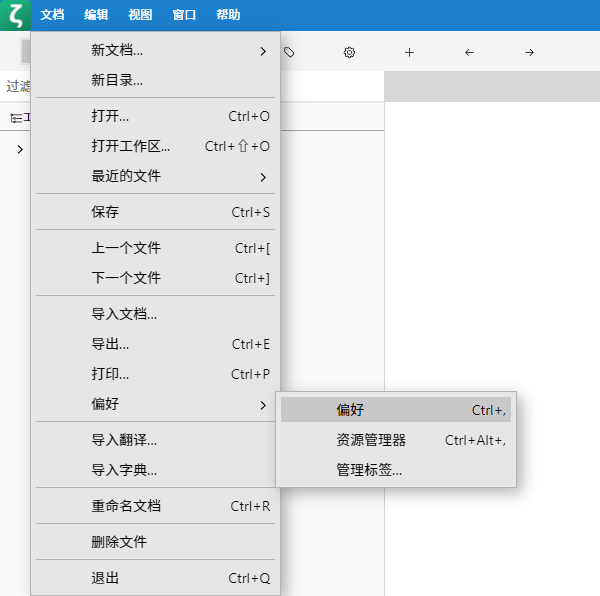Choose 打印... menu entry
The height and width of the screenshot is (596, 600).
(155, 374)
